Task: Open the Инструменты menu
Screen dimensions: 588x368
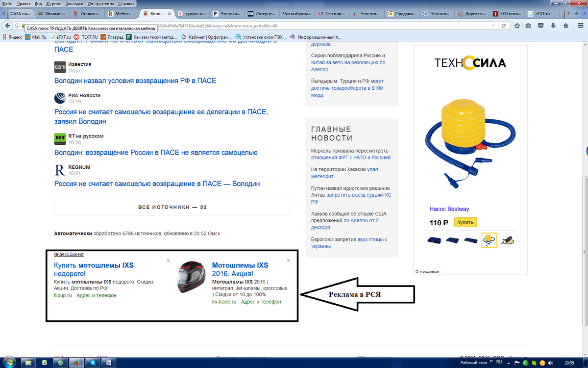Action: coord(101,3)
